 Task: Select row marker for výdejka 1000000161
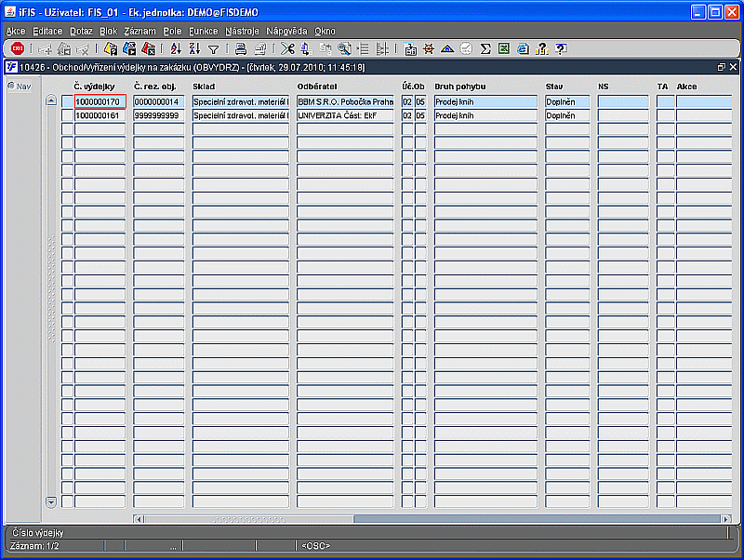click(x=67, y=115)
